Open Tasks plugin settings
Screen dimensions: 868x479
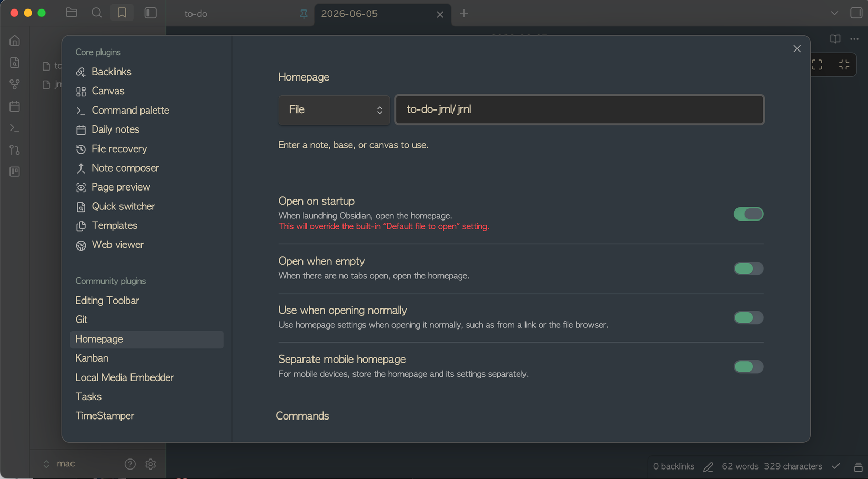click(146, 396)
